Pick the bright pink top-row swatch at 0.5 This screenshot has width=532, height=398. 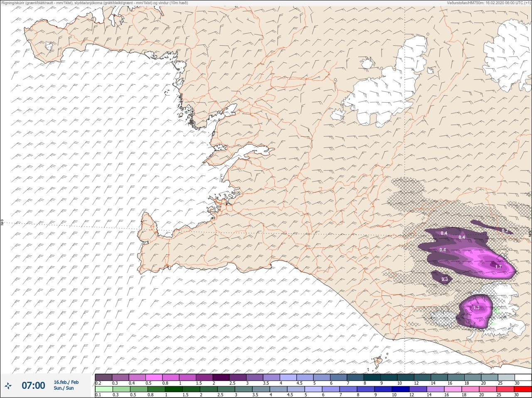[154, 377]
